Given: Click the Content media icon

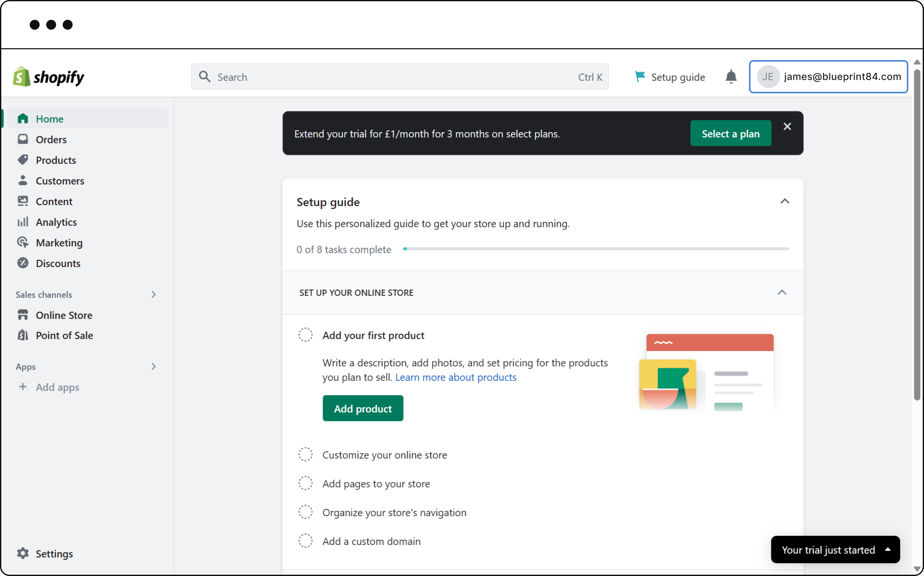Looking at the screenshot, I should (x=23, y=201).
